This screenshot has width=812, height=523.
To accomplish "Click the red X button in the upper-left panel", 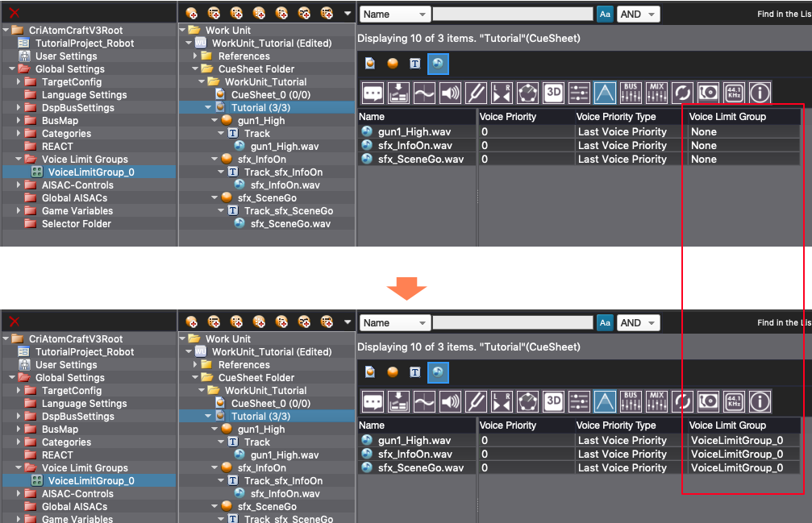I will click(14, 13).
